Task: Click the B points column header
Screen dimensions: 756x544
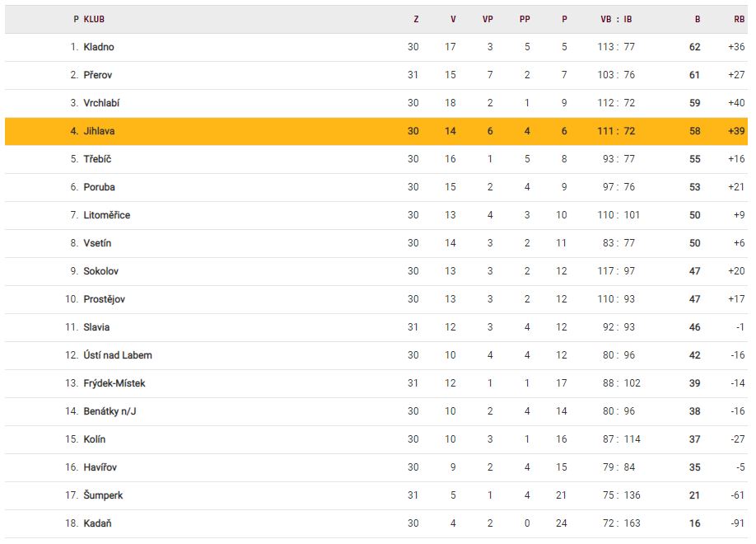Action: [698, 19]
